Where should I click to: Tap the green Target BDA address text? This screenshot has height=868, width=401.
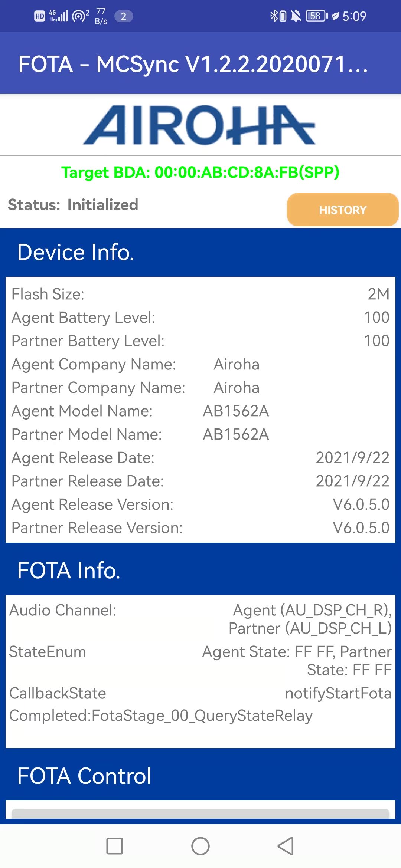click(200, 172)
